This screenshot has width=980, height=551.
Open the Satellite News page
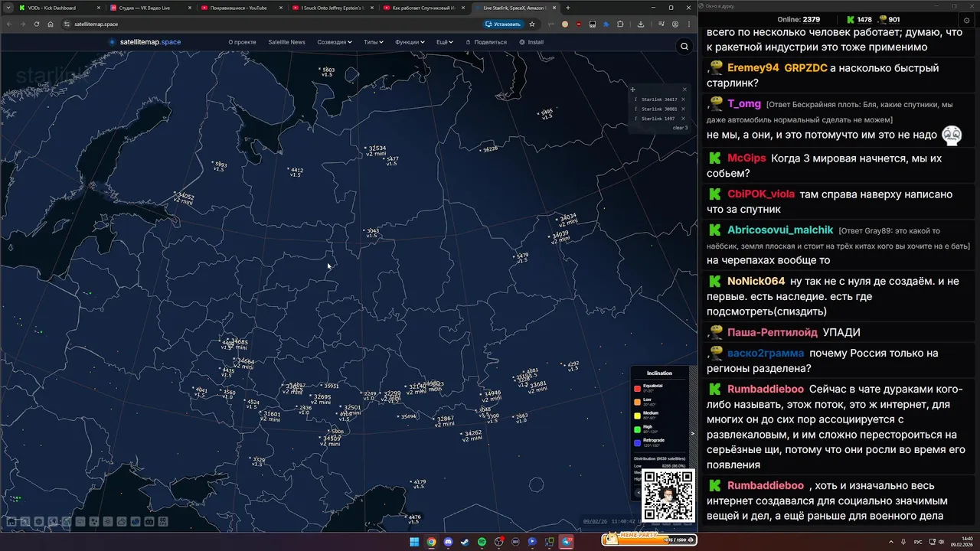point(286,42)
